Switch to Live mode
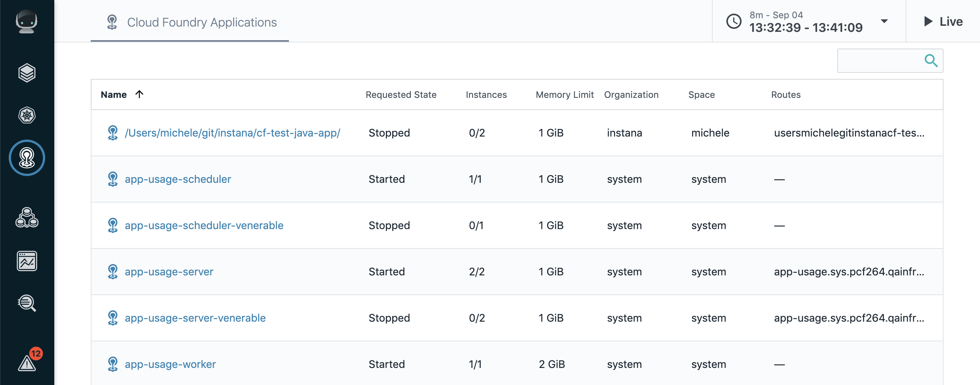This screenshot has height=385, width=980. [x=943, y=21]
